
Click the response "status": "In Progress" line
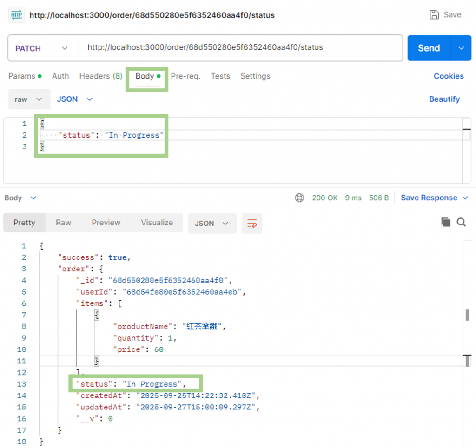point(131,384)
